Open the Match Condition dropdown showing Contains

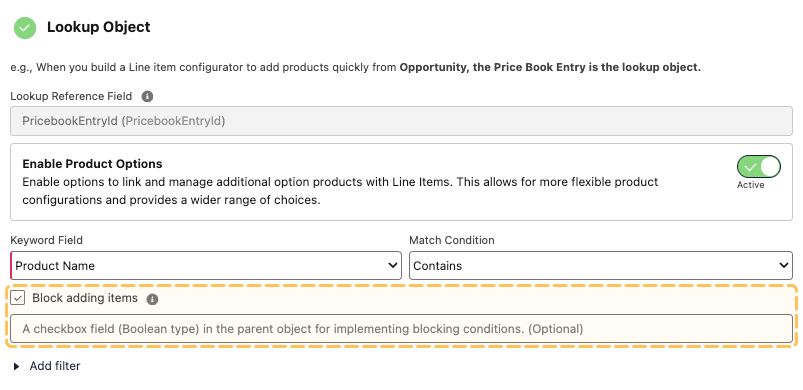coord(601,266)
